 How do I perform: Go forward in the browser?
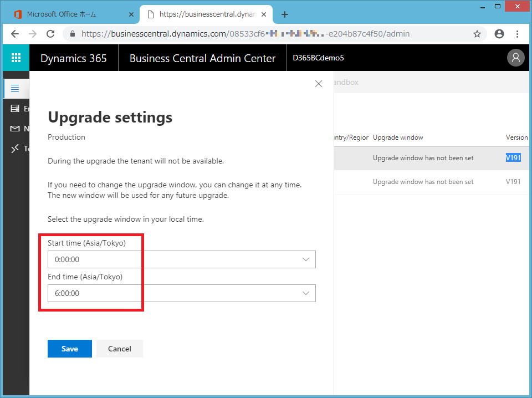(33, 34)
